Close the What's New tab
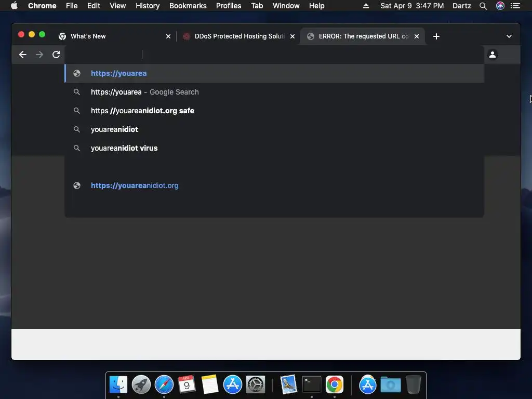Image resolution: width=532 pixels, height=399 pixels. (168, 36)
